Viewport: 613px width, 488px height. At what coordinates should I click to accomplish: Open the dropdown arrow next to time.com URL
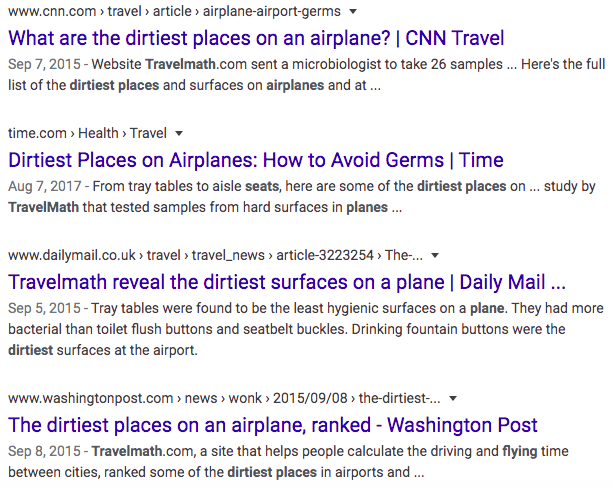pos(179,133)
